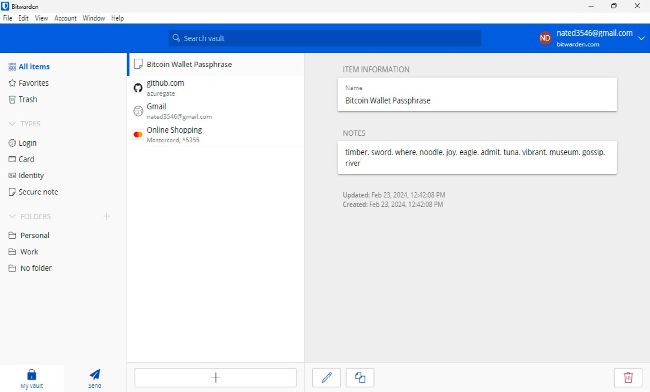Click the GitHub logo icon
The height and width of the screenshot is (392, 650).
[138, 88]
